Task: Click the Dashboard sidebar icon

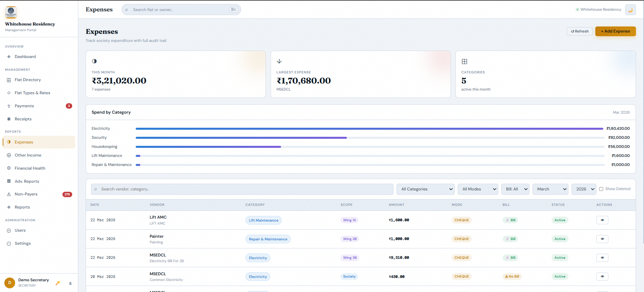Action: pos(9,57)
